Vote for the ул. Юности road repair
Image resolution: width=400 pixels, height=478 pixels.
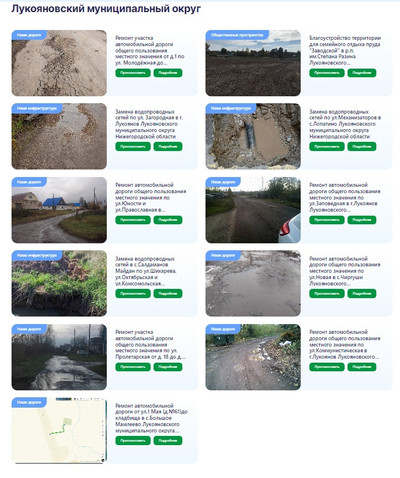[133, 220]
